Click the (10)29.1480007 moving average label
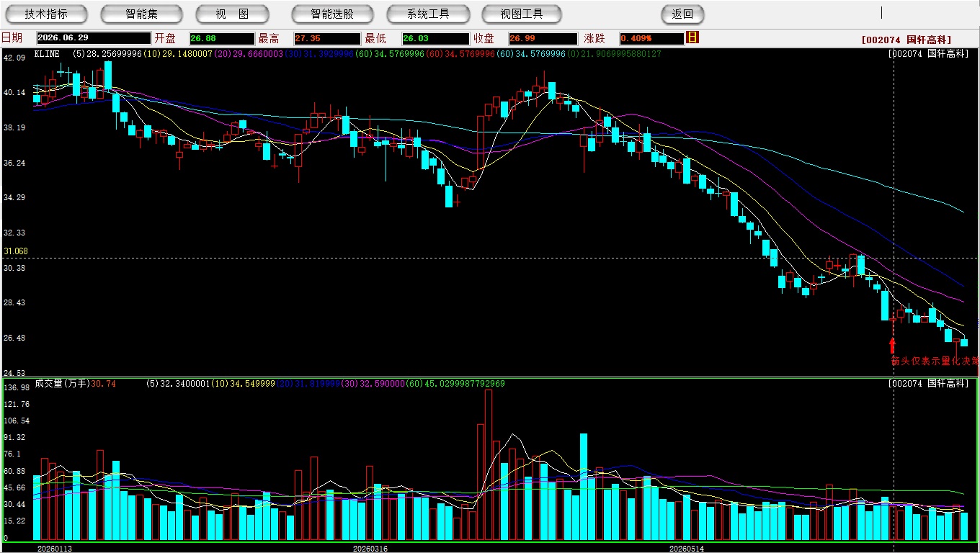Image resolution: width=980 pixels, height=553 pixels. coord(177,54)
